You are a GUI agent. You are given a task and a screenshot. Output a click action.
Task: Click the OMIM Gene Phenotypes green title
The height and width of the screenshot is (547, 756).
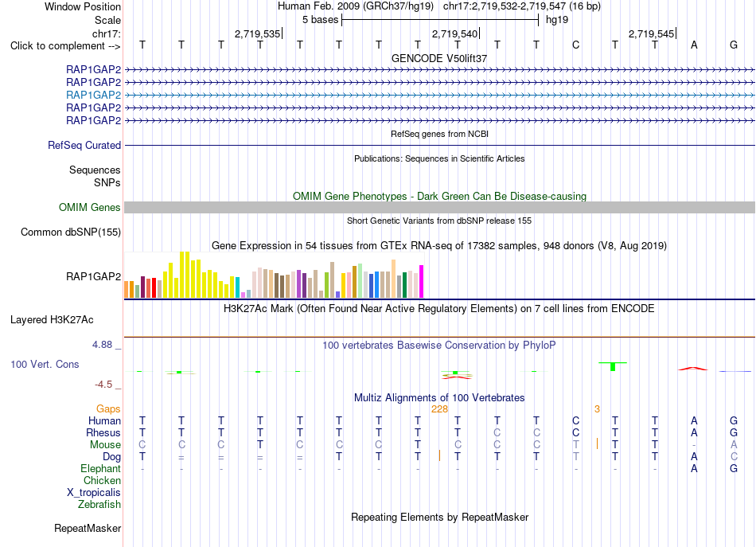439,197
